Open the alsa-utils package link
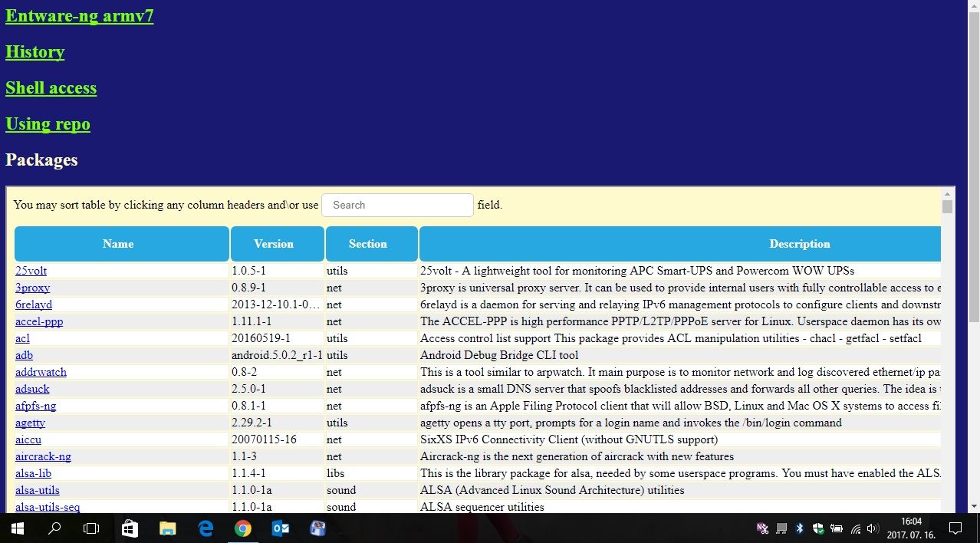This screenshot has height=543, width=980. (x=38, y=490)
